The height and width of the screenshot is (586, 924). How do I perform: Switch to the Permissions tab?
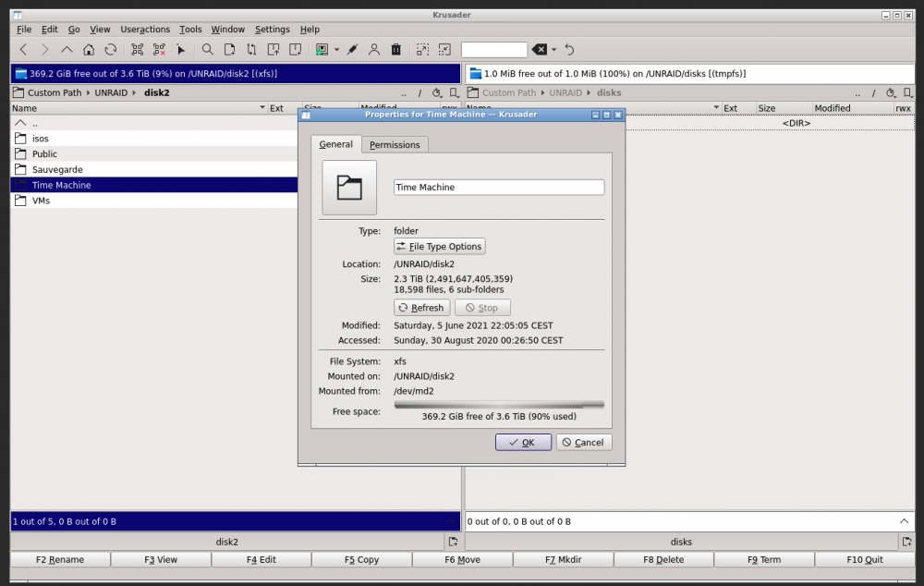click(x=395, y=145)
